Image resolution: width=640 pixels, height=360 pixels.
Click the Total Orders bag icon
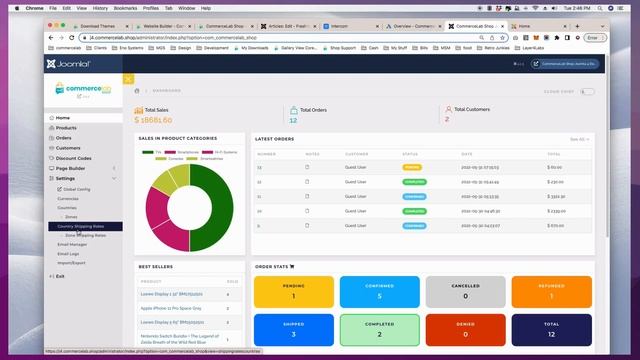point(294,110)
